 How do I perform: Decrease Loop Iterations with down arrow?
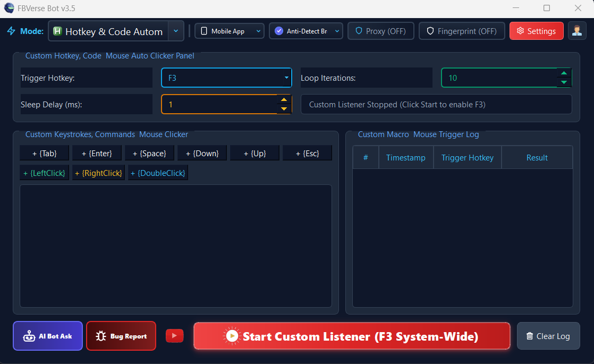tap(564, 82)
